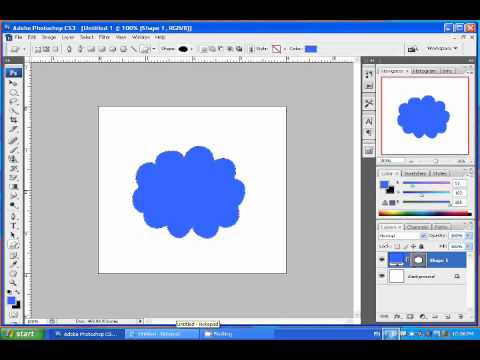Click the Background layer thumbnail
This screenshot has height=360, width=480.
[396, 276]
